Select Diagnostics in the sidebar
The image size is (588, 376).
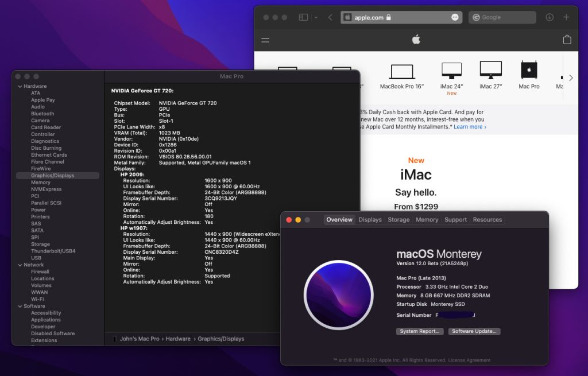[45, 141]
